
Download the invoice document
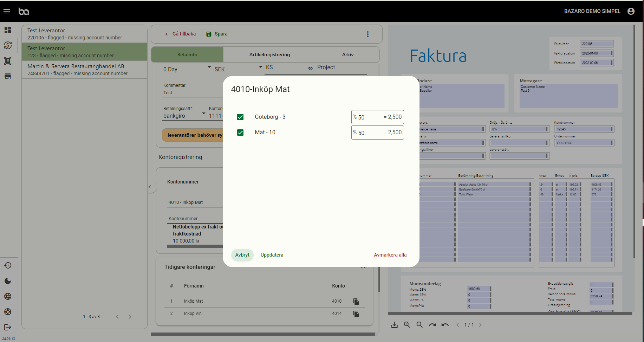pos(395,325)
